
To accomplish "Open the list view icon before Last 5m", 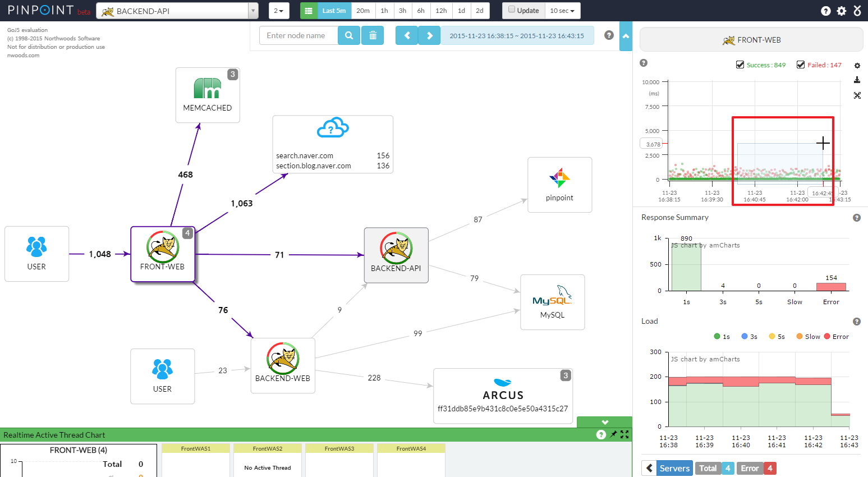I will (309, 11).
